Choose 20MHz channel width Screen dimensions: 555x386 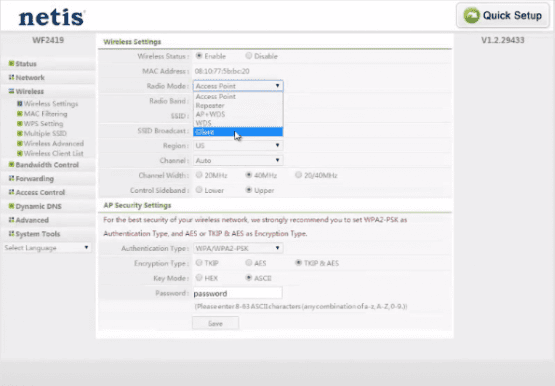tap(199, 175)
